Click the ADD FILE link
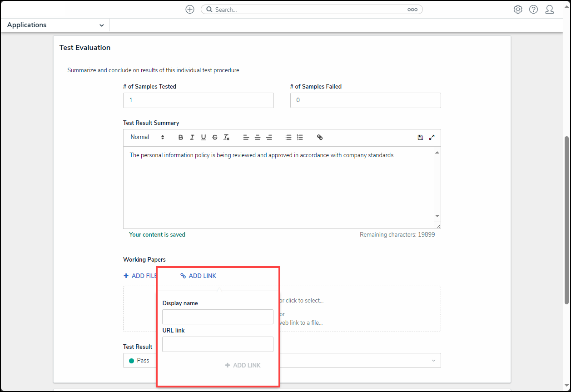The width and height of the screenshot is (571, 392). [x=140, y=276]
